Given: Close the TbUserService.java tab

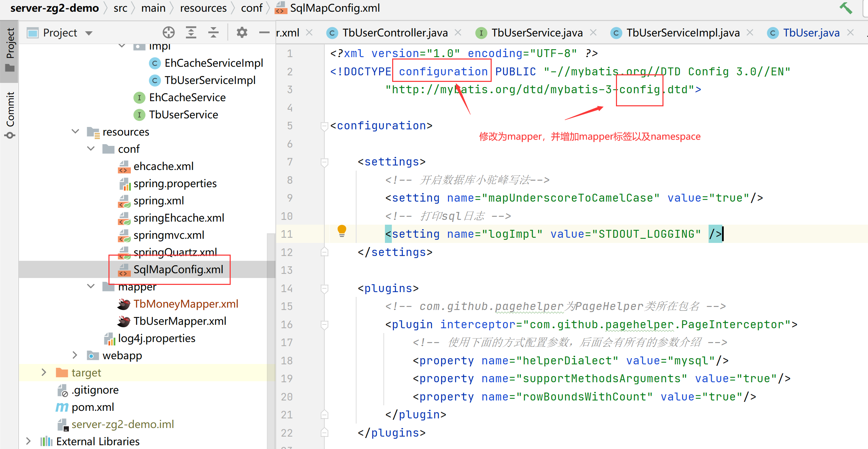Looking at the screenshot, I should 593,33.
